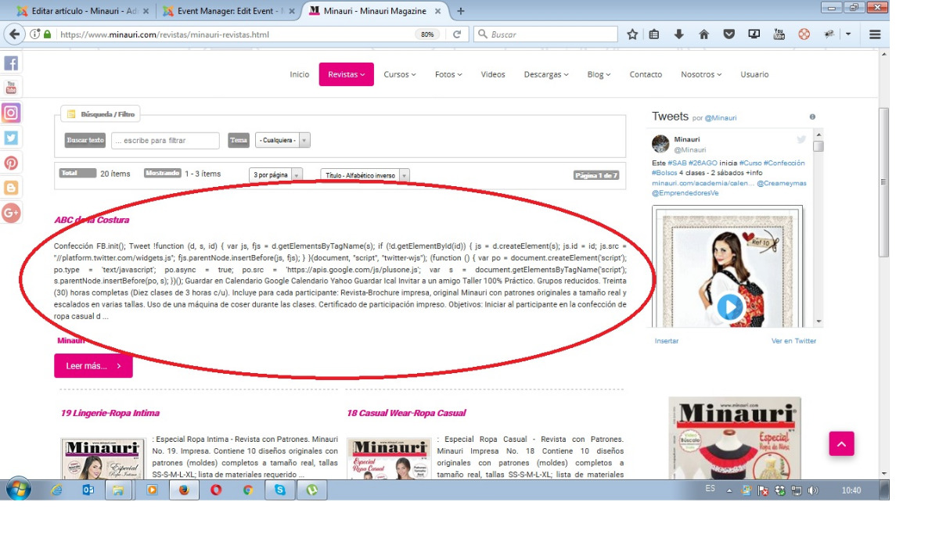Open Outlook from the taskbar

click(x=88, y=490)
